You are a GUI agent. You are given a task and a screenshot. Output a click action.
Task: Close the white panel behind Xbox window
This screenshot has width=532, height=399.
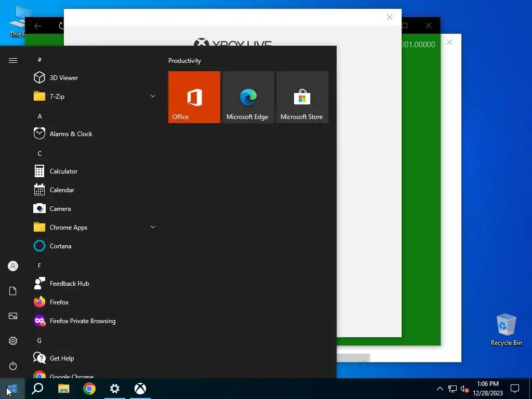[449, 42]
